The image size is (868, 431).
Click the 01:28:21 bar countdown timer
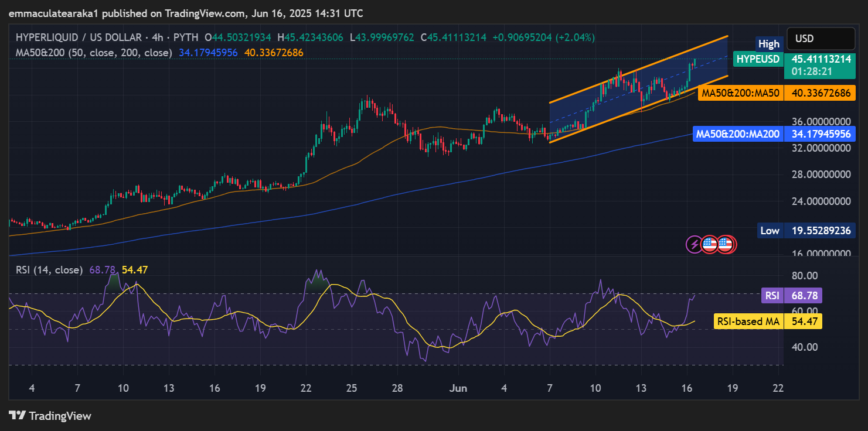tap(812, 71)
